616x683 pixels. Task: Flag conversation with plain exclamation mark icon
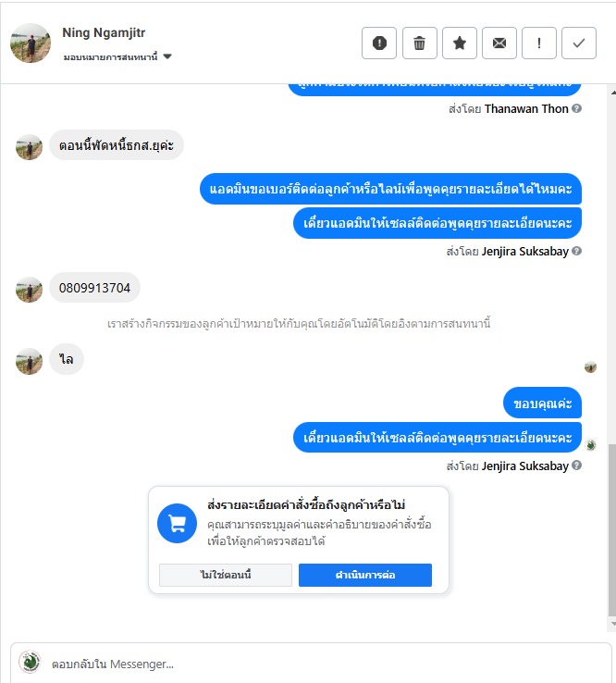tap(539, 43)
